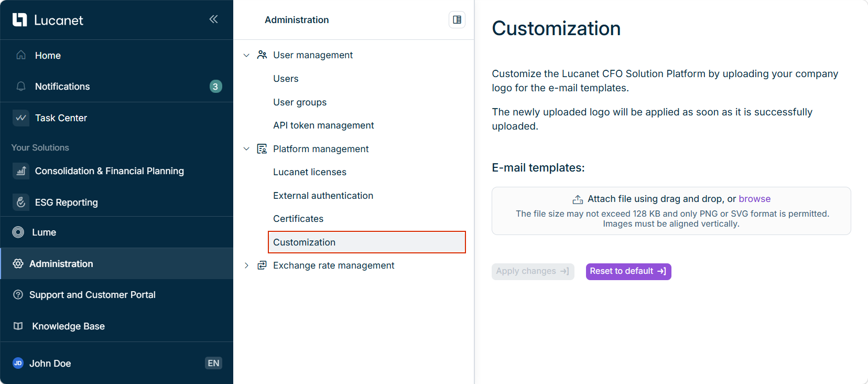Open ESG Reporting solution
868x384 pixels.
coord(116,202)
